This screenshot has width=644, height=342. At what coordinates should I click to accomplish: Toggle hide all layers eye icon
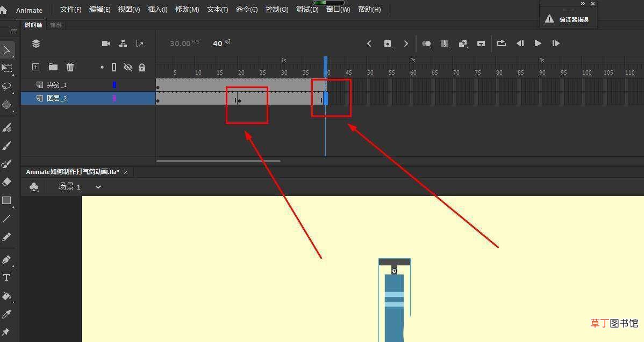(x=128, y=67)
